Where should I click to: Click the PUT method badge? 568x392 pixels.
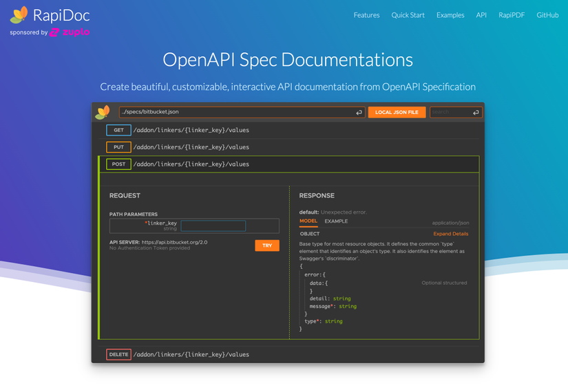click(118, 147)
